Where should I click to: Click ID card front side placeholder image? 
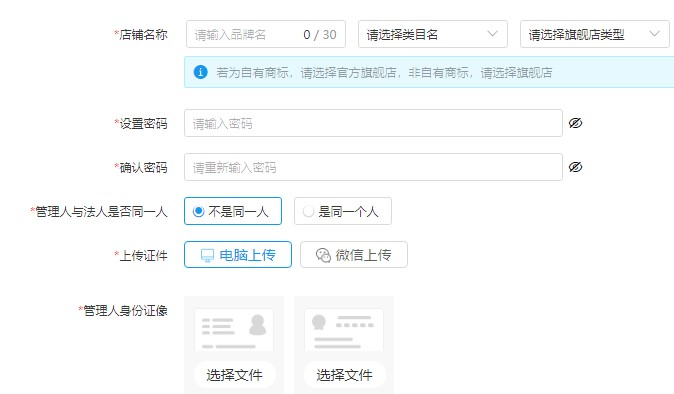tap(234, 330)
